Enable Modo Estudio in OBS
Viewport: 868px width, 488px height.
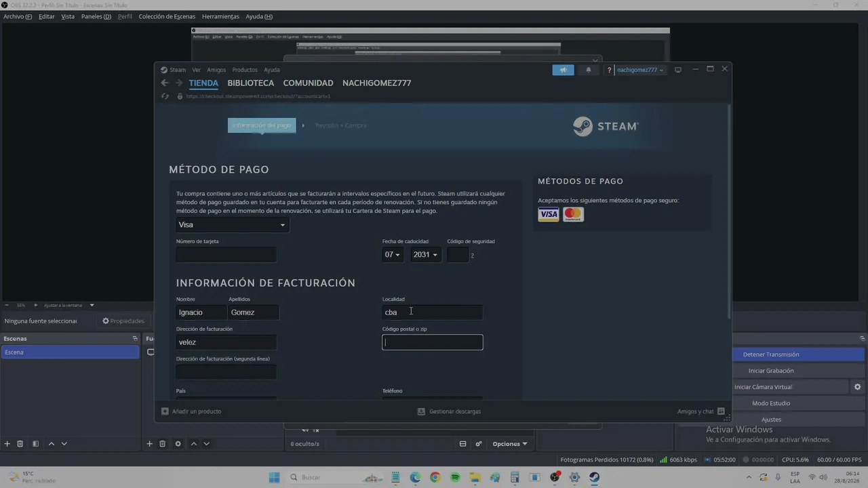point(771,403)
